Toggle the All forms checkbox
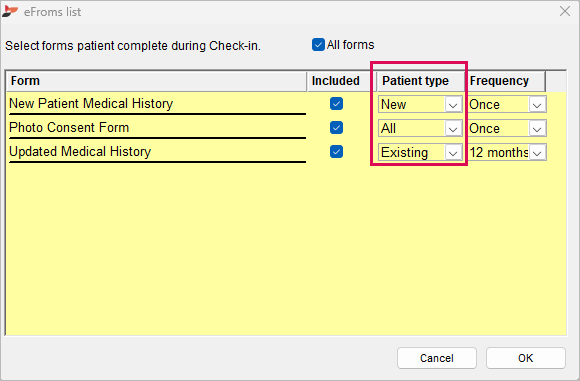This screenshot has width=580, height=381. click(x=318, y=45)
